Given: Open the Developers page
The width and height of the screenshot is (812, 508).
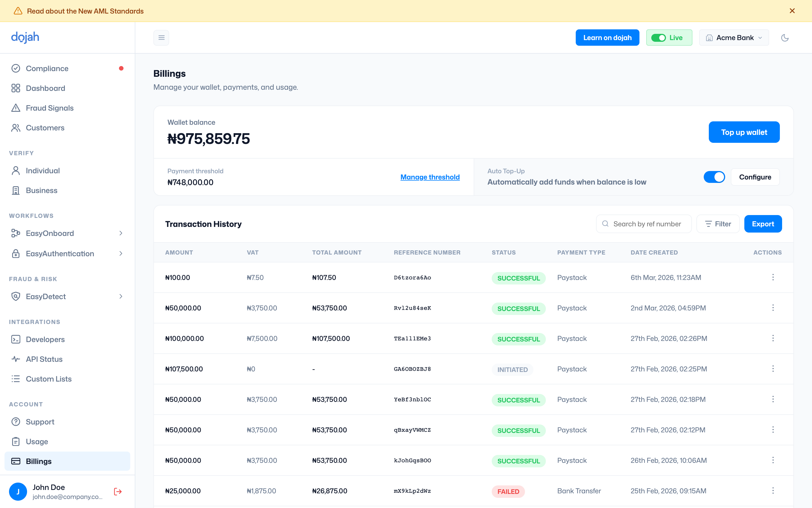Looking at the screenshot, I should (x=67, y=339).
